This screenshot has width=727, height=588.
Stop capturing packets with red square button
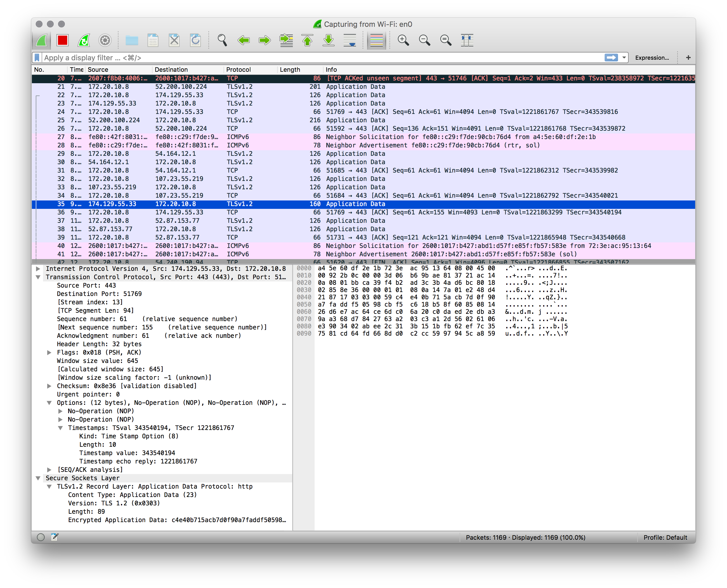pyautogui.click(x=63, y=40)
